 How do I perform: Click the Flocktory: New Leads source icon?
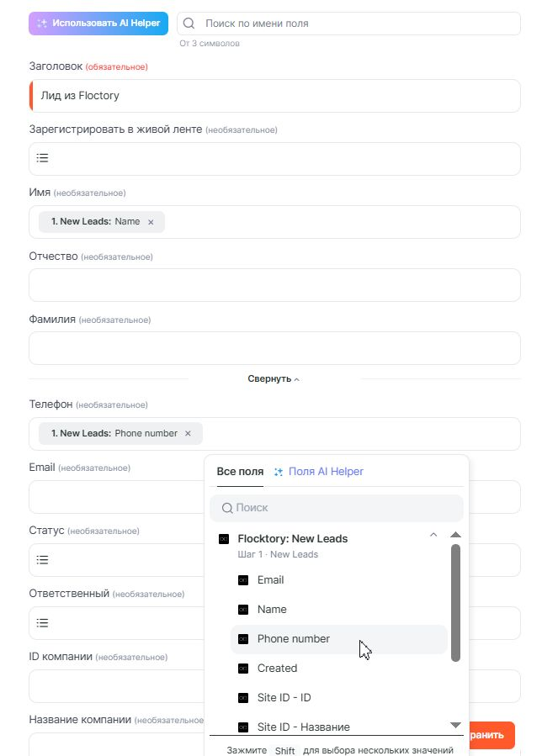[224, 538]
